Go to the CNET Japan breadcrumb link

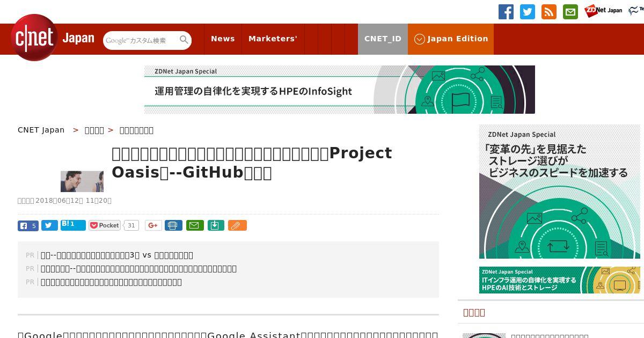(41, 130)
